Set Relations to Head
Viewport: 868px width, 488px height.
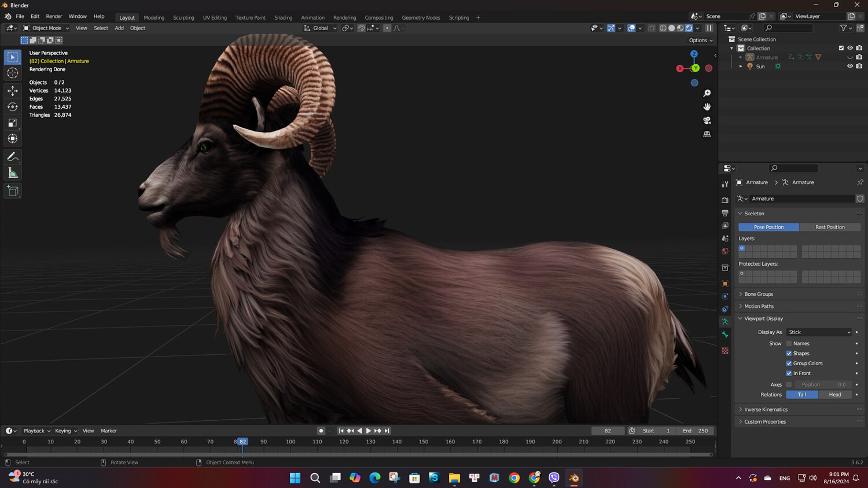[x=834, y=395]
